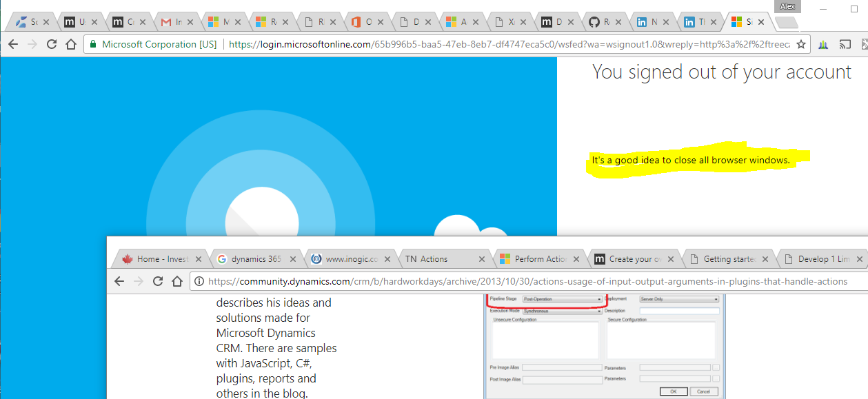This screenshot has width=868, height=399.
Task: Select the community.dynamics.com address bar
Action: tap(528, 281)
